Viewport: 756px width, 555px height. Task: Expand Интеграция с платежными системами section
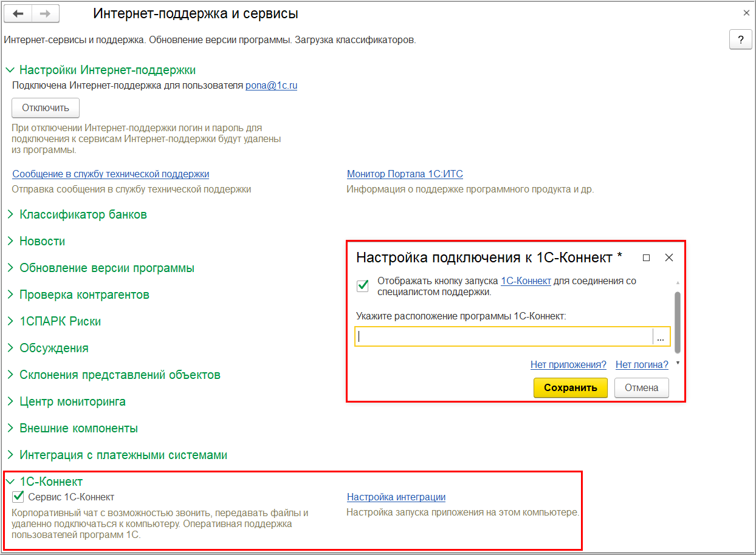pyautogui.click(x=117, y=455)
